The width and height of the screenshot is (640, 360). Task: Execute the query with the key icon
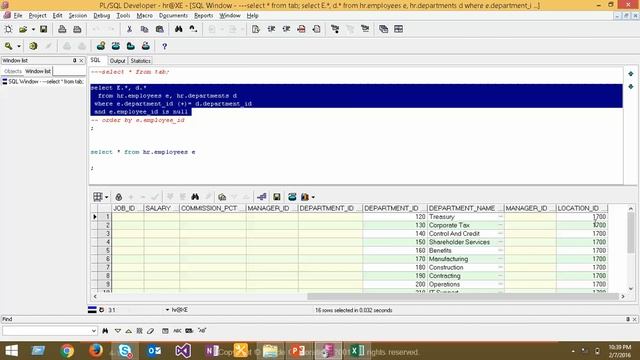pos(9,46)
